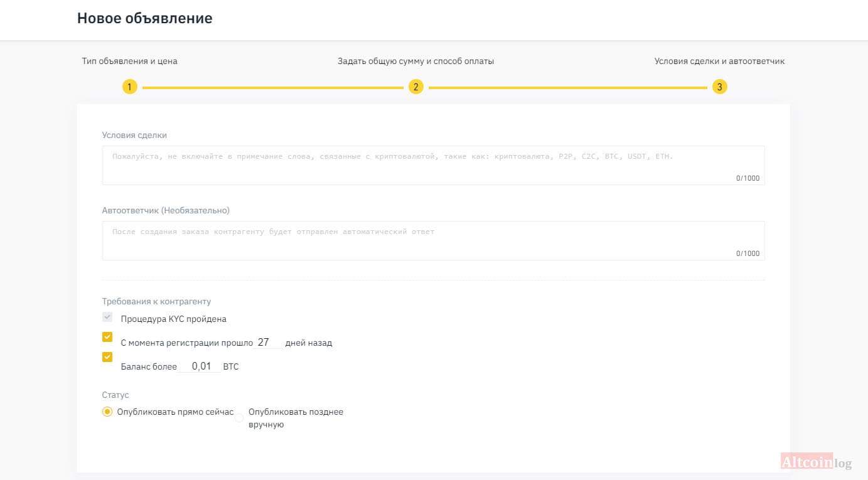Click the 'дней назад' text
The image size is (868, 480).
(308, 343)
